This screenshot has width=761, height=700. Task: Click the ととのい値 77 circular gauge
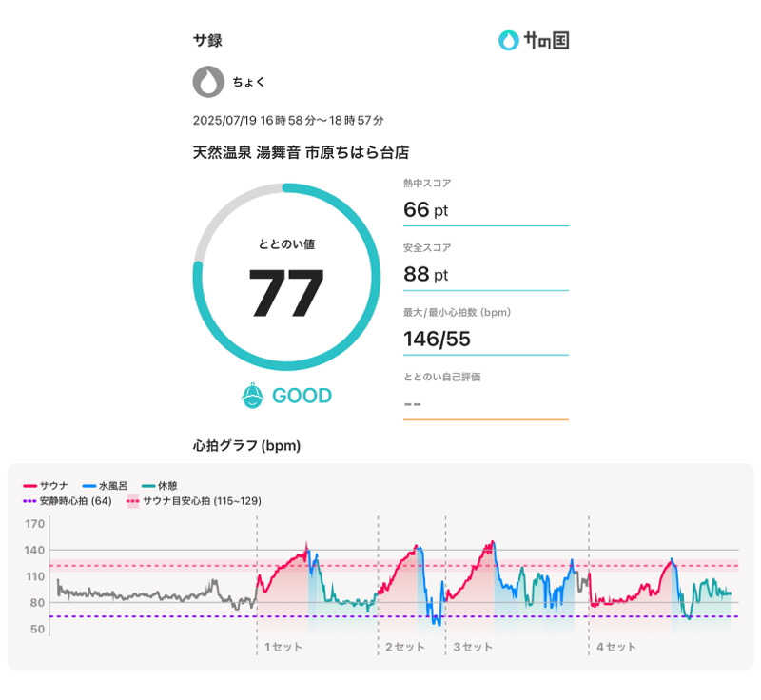pos(286,278)
